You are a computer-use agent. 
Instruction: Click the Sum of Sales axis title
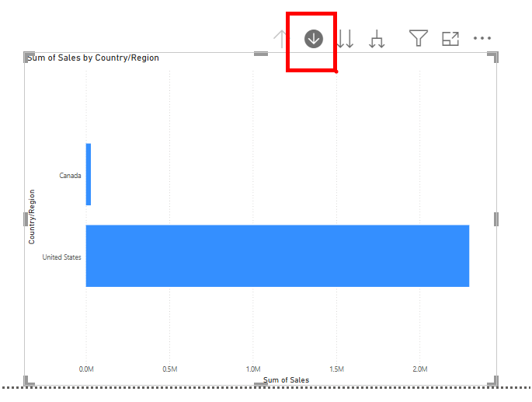click(x=286, y=380)
